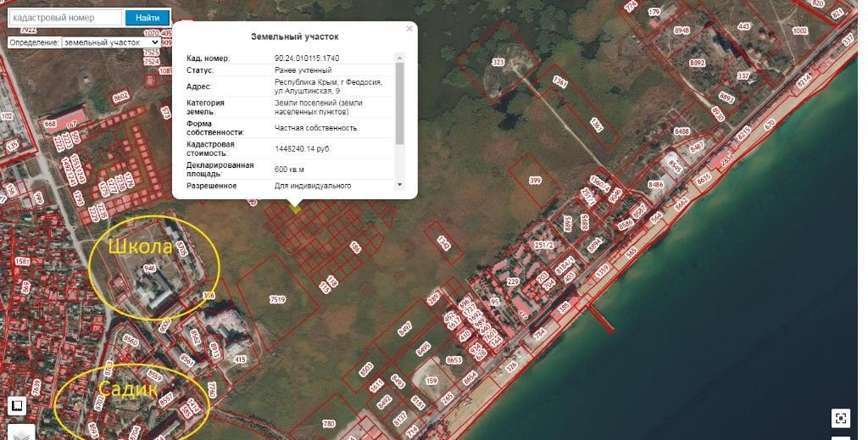Focus the кадастровый номер search field
Image resolution: width=868 pixels, height=440 pixels.
pyautogui.click(x=64, y=17)
